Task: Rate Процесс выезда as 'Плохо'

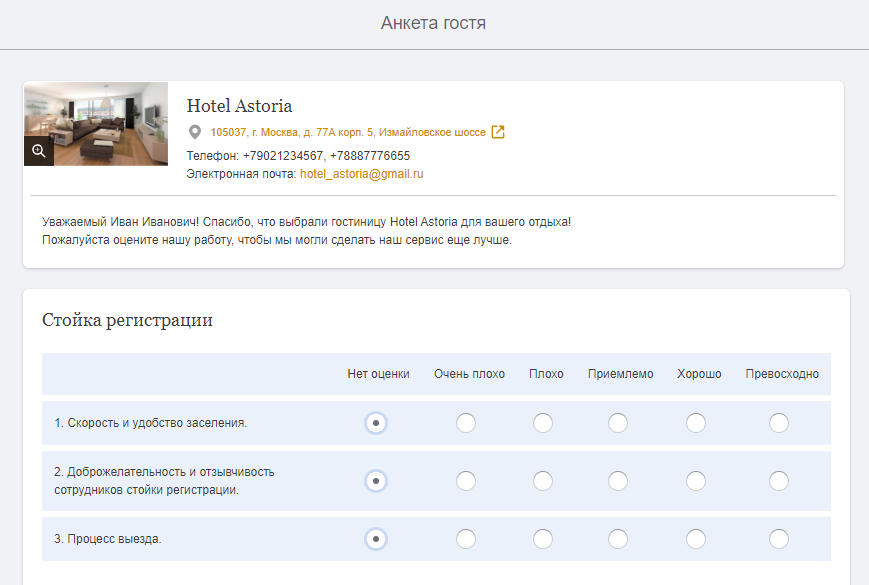Action: click(x=543, y=539)
